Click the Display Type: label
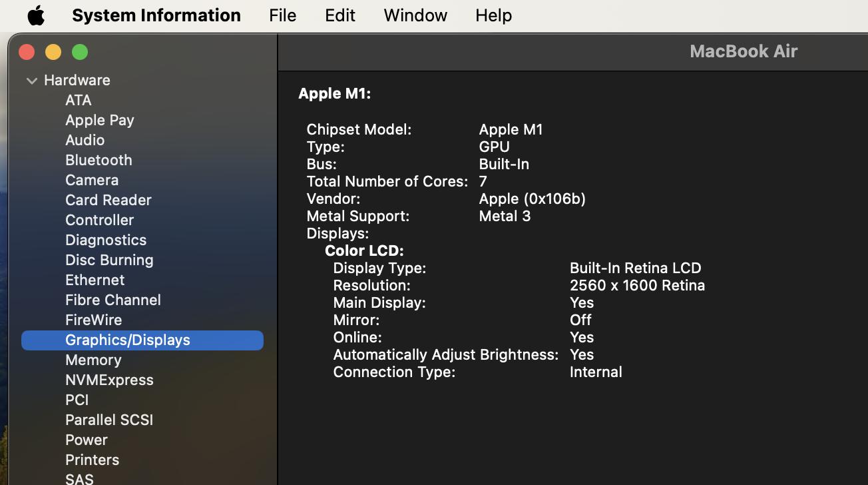 coord(379,268)
